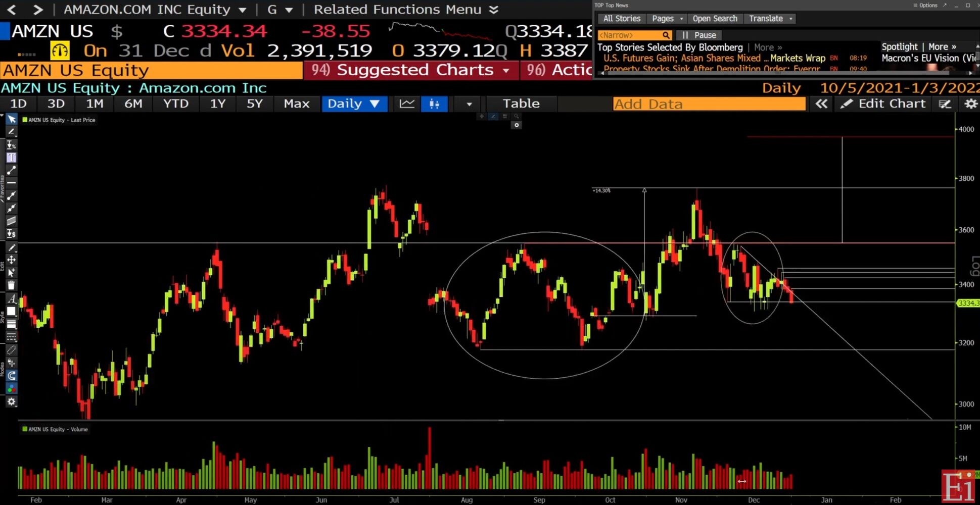Viewport: 980px width, 505px height.
Task: Click the trash delete annotation icon
Action: [11, 285]
